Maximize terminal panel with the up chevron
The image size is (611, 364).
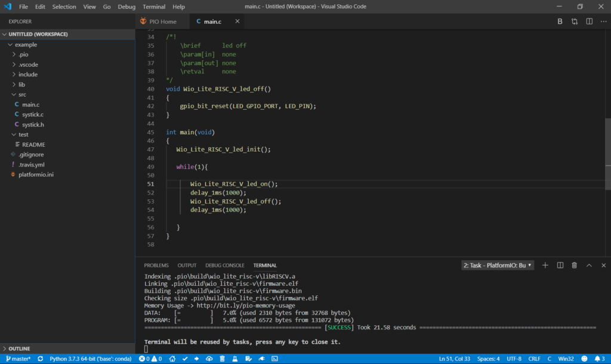pyautogui.click(x=589, y=265)
